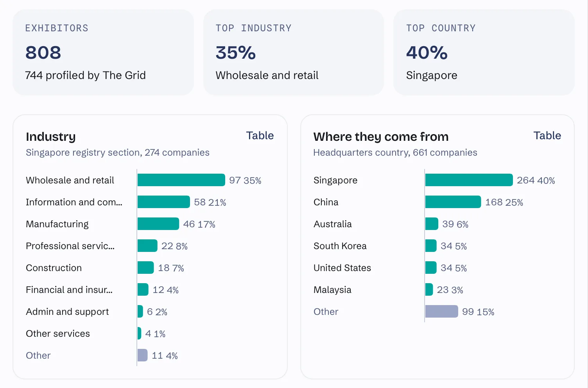The width and height of the screenshot is (588, 388).
Task: Click the 11 4% value
Action: pos(165,356)
